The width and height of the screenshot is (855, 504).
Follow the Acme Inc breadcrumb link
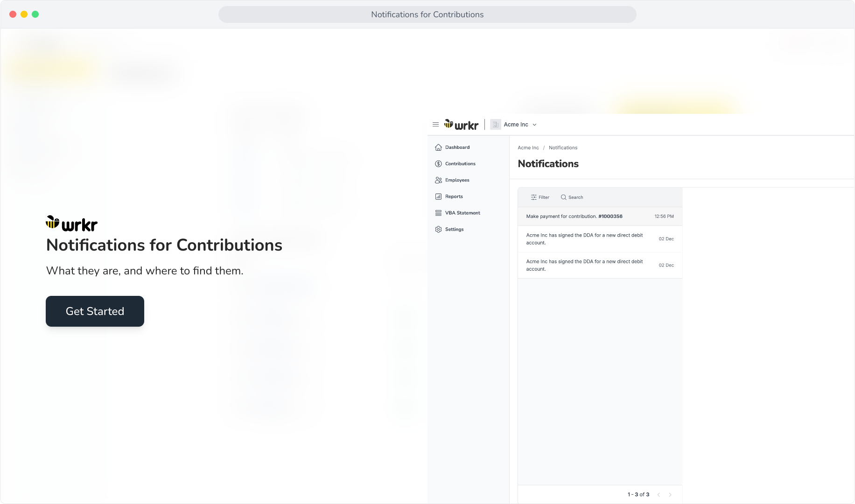528,148
